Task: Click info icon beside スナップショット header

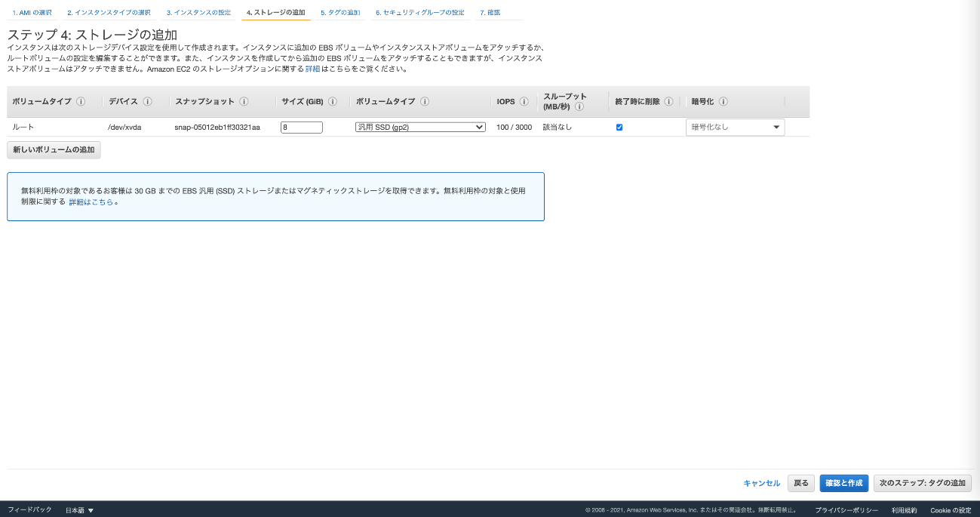Action: [243, 102]
